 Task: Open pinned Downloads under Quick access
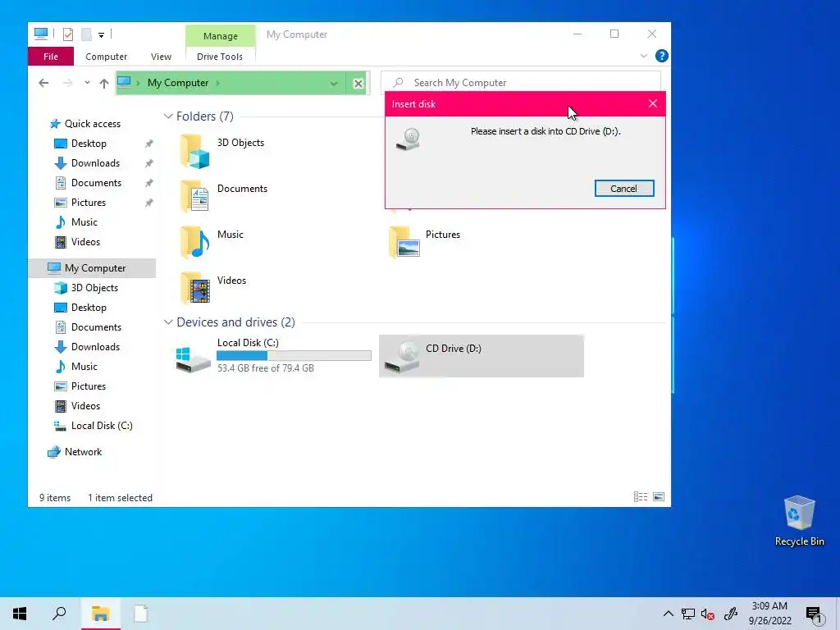tap(95, 163)
